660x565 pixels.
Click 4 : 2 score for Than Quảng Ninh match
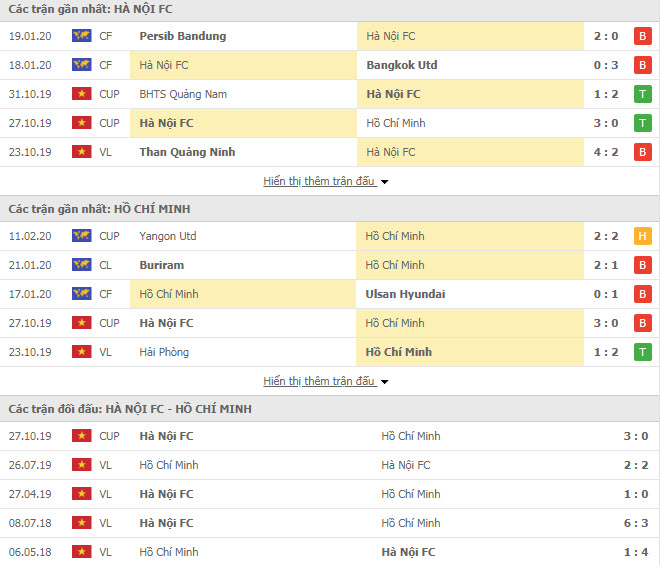pyautogui.click(x=606, y=152)
